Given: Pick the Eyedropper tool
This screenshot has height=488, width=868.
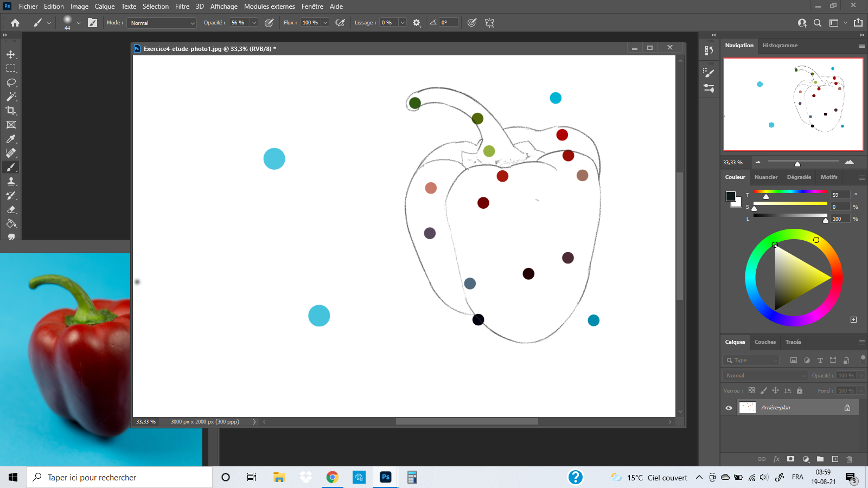Looking at the screenshot, I should [x=11, y=139].
